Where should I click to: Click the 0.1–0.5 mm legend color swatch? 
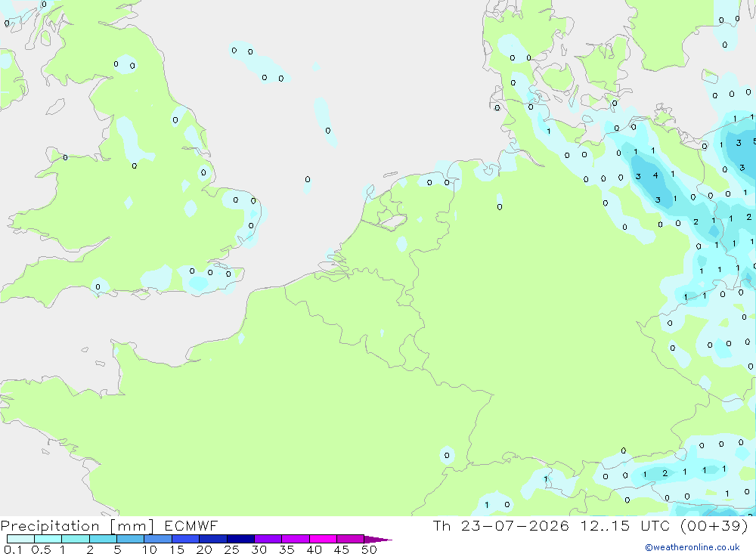20,539
